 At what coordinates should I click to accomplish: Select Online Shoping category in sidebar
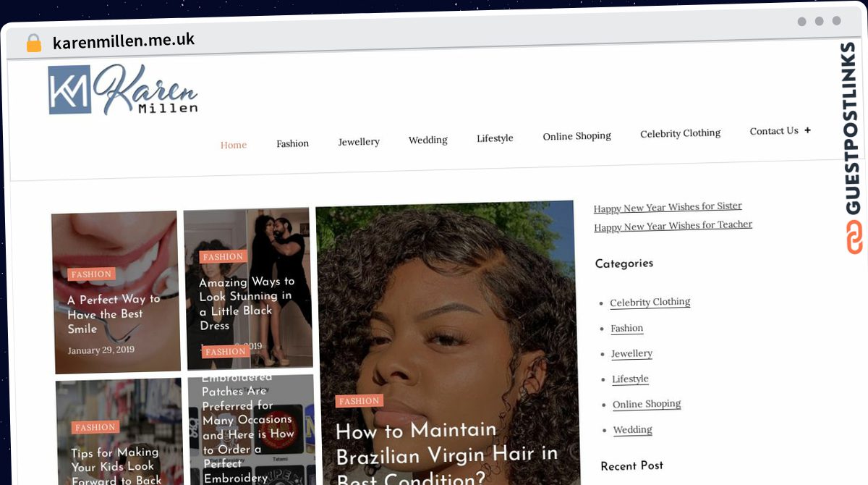click(x=647, y=405)
